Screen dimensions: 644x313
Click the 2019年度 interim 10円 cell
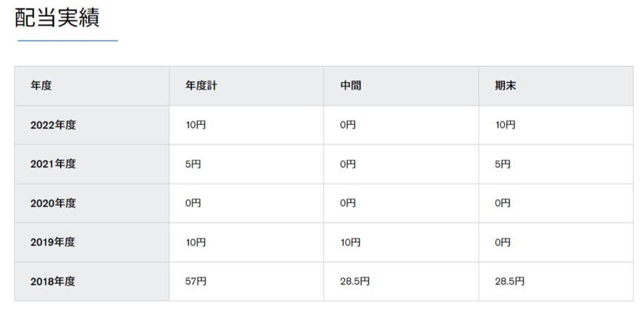point(350,242)
